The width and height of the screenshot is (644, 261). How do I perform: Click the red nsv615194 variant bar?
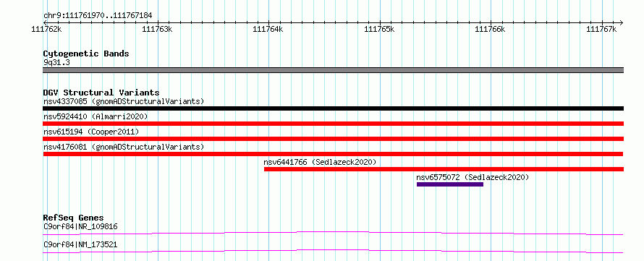(x=333, y=139)
